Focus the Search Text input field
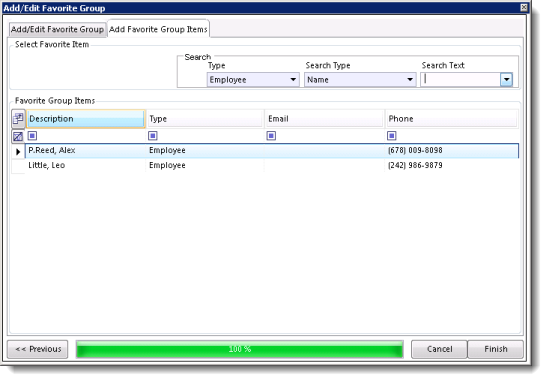Viewport: 547px width, 381px height. [x=461, y=80]
